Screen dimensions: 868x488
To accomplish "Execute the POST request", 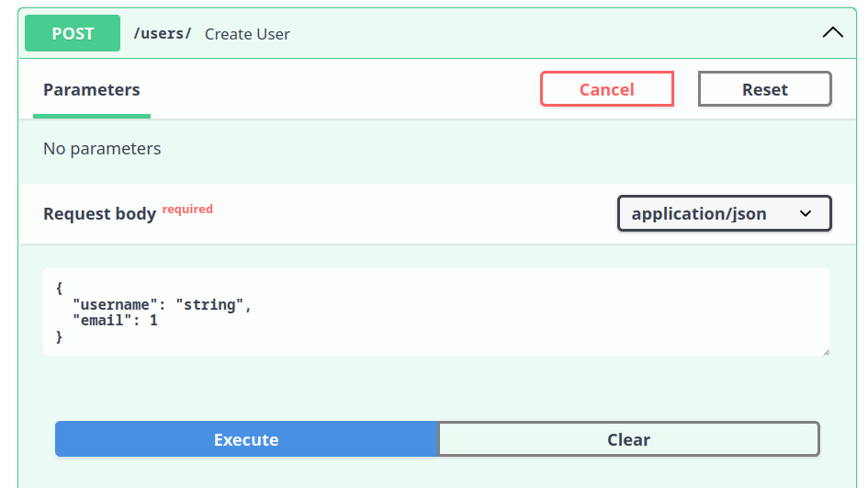I will (x=246, y=439).
